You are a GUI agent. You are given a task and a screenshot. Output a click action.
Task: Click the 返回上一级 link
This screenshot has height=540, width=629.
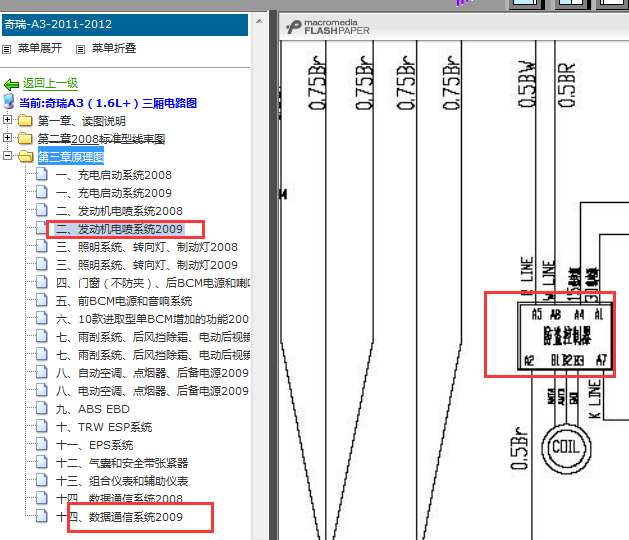point(50,83)
